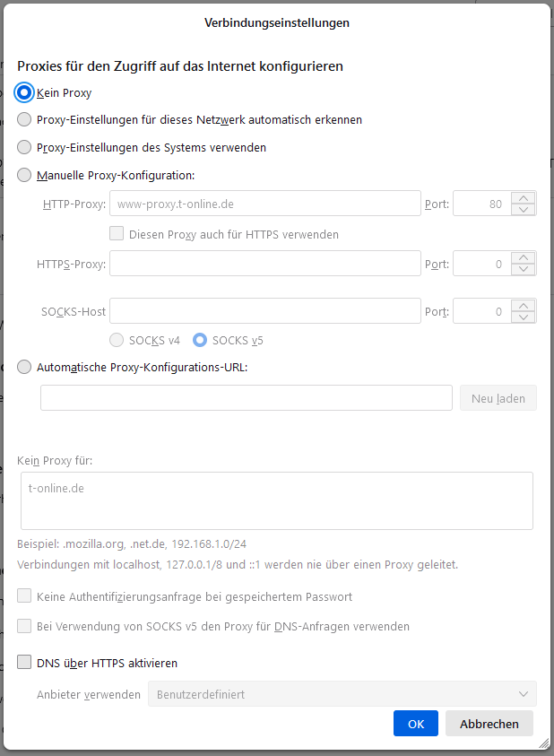Click the HTTPS-Proxy address field
This screenshot has height=756, width=554.
click(x=264, y=264)
